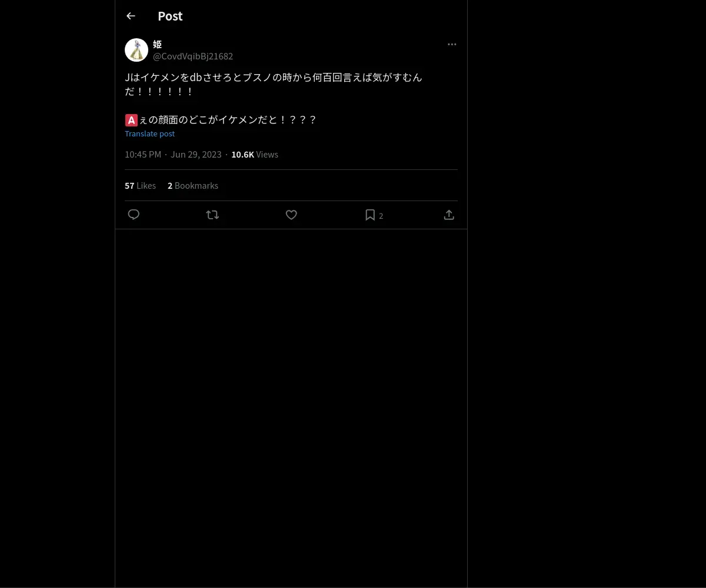Open the reply speech bubble icon
The height and width of the screenshot is (588, 706).
[134, 215]
